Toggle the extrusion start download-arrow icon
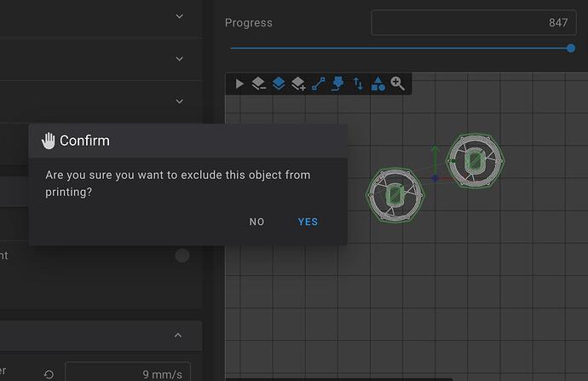588x381 pixels. tap(338, 84)
